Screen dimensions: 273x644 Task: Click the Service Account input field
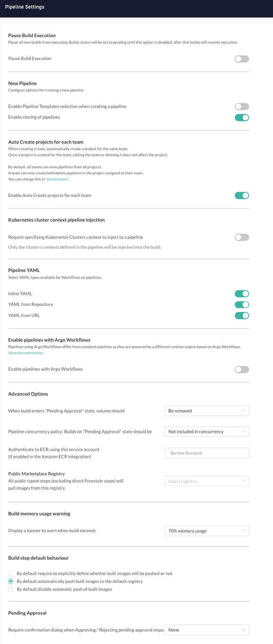207,453
